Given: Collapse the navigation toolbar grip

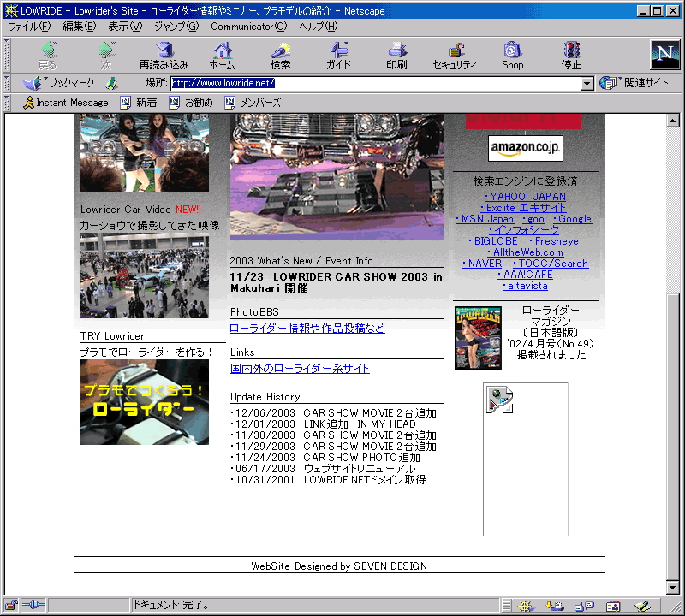Looking at the screenshot, I should 7,55.
